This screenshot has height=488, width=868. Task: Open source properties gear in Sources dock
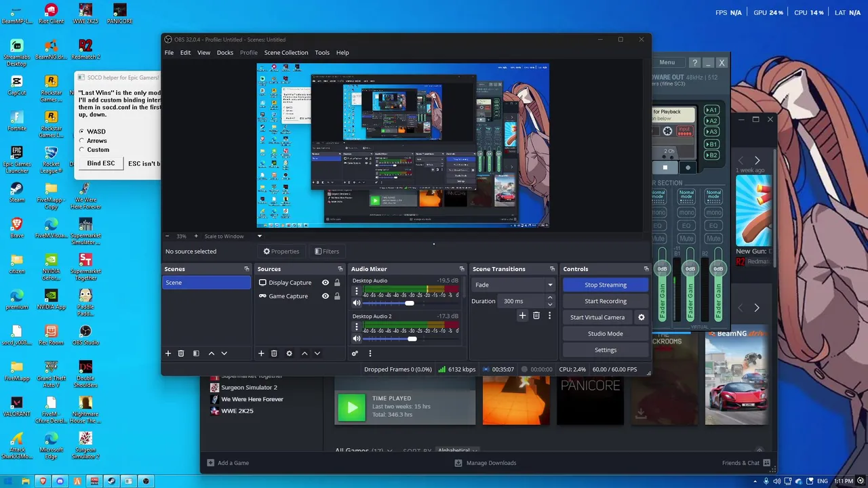coord(289,353)
